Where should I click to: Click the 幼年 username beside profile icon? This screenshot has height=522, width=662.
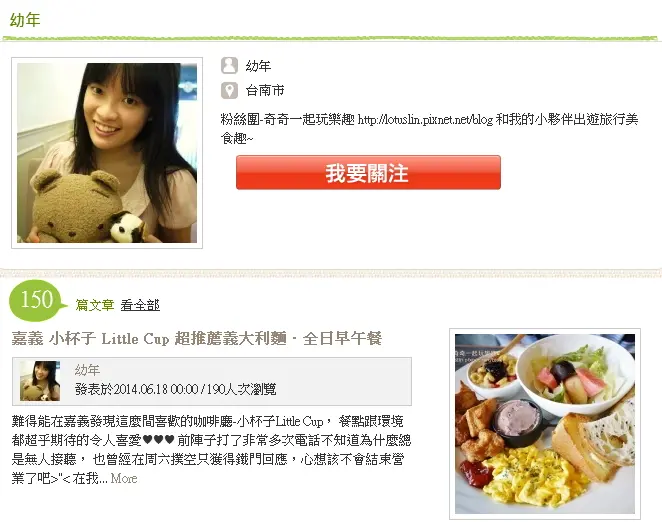pyautogui.click(x=258, y=66)
